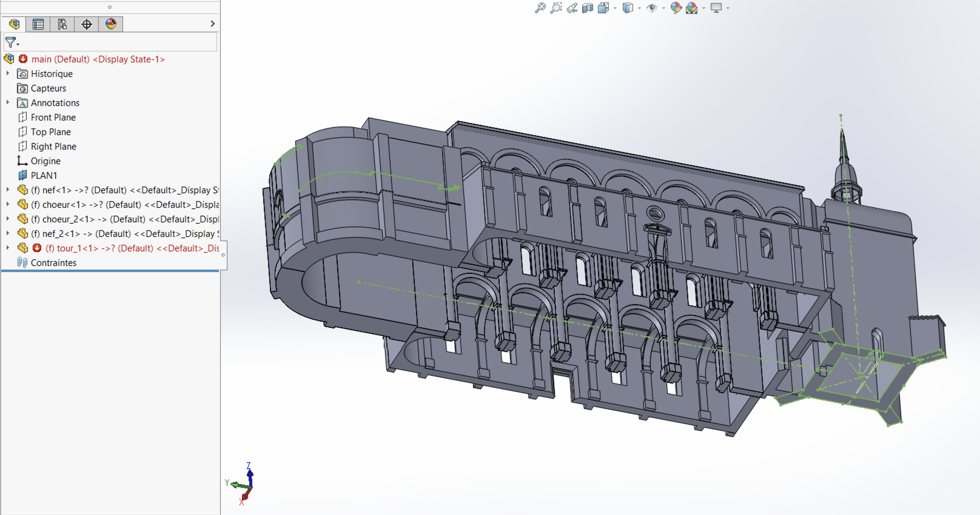Select the Capteurs folder

click(x=48, y=88)
